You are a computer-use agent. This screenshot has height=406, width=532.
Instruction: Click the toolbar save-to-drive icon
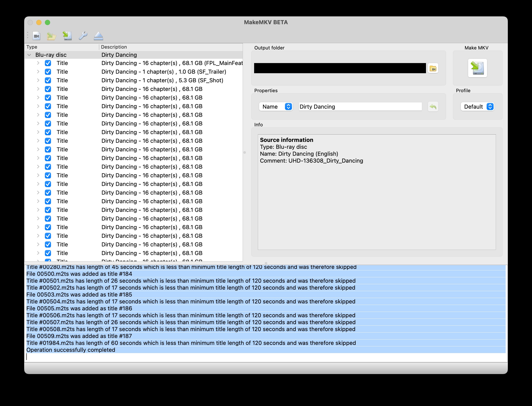click(67, 36)
